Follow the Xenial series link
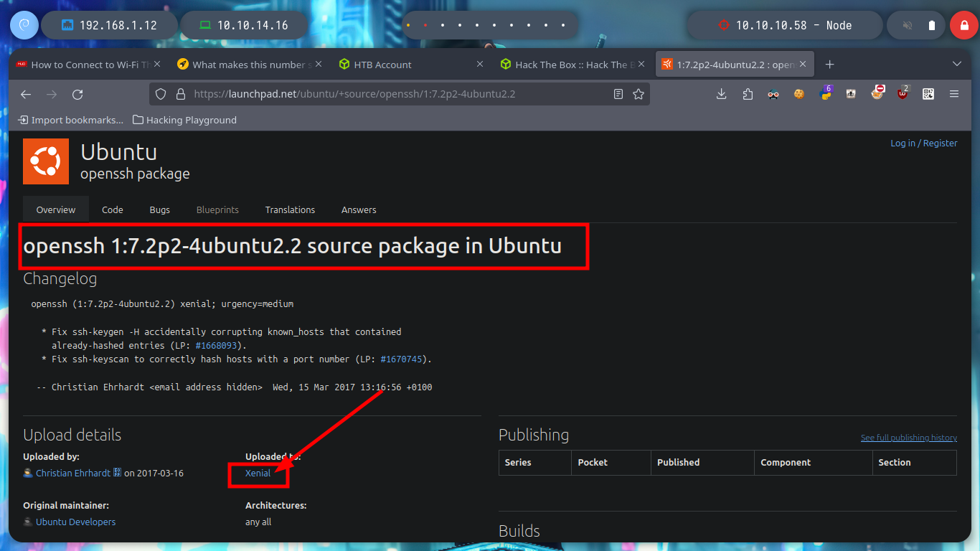This screenshot has height=551, width=980. (258, 474)
